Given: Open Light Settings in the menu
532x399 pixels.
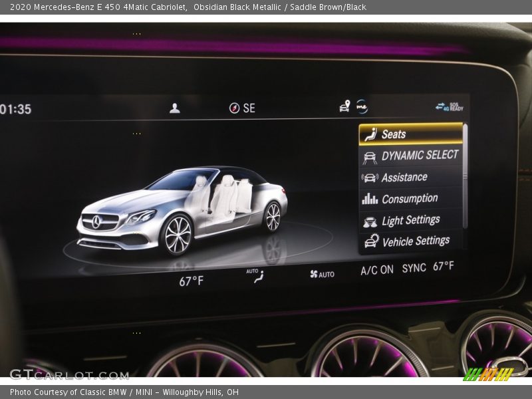Looking at the screenshot, I should [x=411, y=221].
